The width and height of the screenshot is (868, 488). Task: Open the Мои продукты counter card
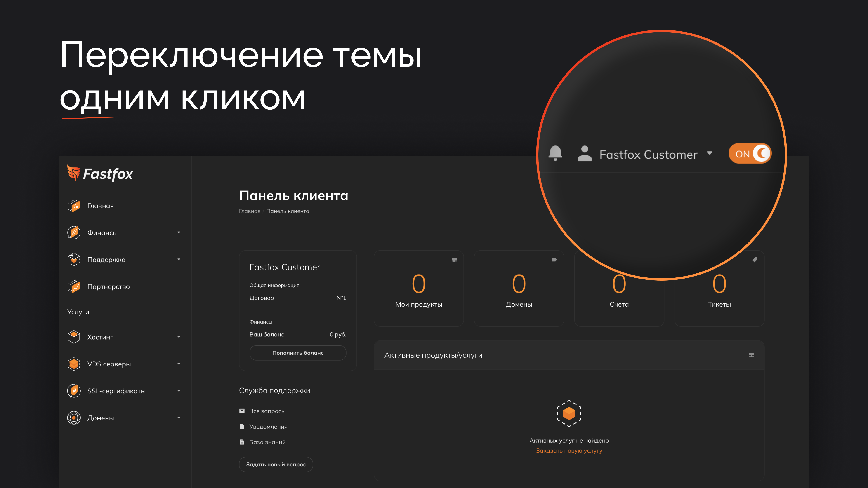418,289
